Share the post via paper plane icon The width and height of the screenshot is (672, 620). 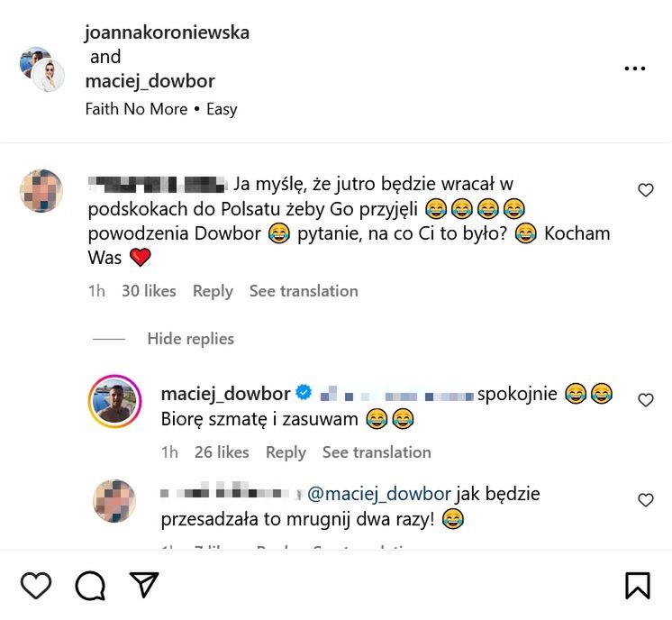(144, 585)
